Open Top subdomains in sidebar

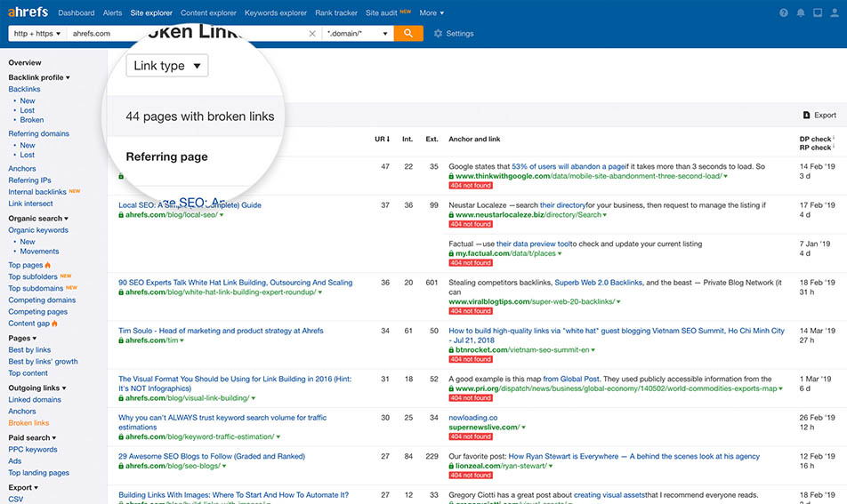coord(36,288)
